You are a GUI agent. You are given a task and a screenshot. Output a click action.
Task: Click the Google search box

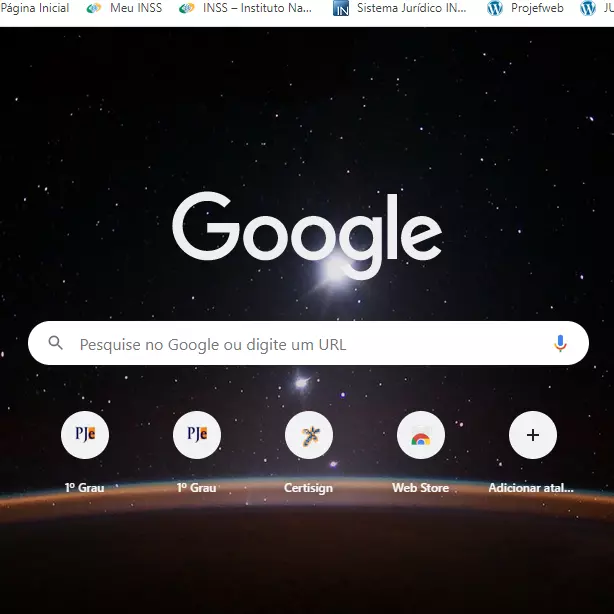click(x=308, y=343)
